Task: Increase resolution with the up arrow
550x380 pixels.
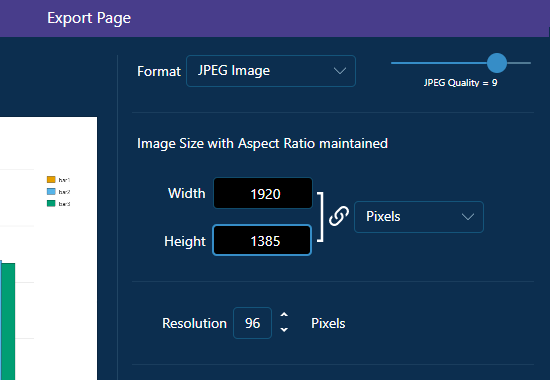Action: 284,315
